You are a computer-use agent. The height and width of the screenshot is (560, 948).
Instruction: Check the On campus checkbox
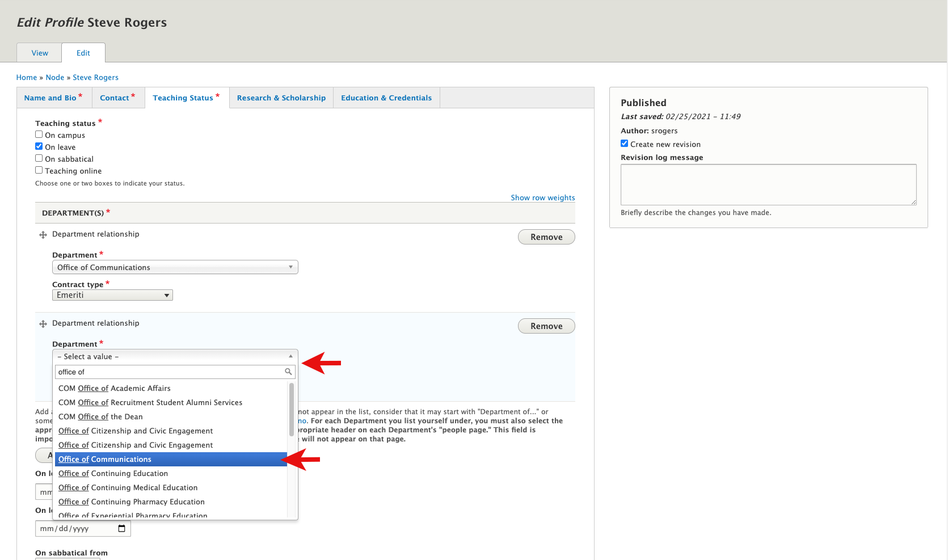[x=39, y=134]
